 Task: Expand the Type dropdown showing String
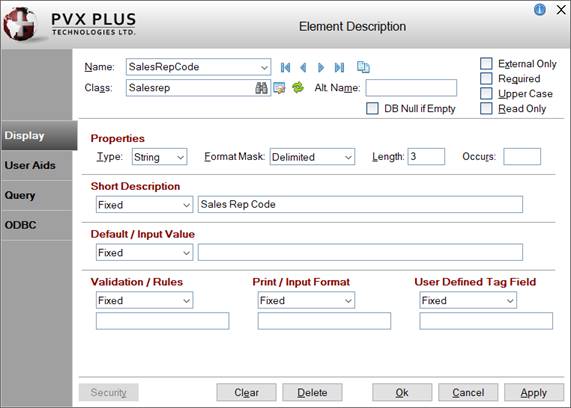(x=160, y=157)
